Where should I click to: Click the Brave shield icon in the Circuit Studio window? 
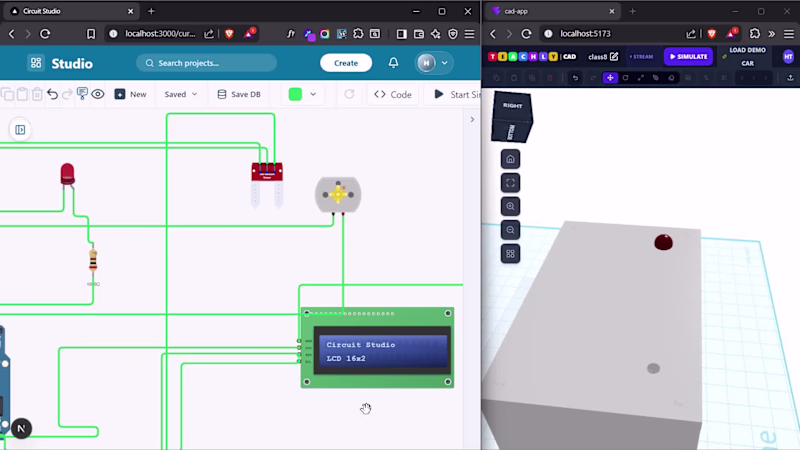tap(229, 34)
